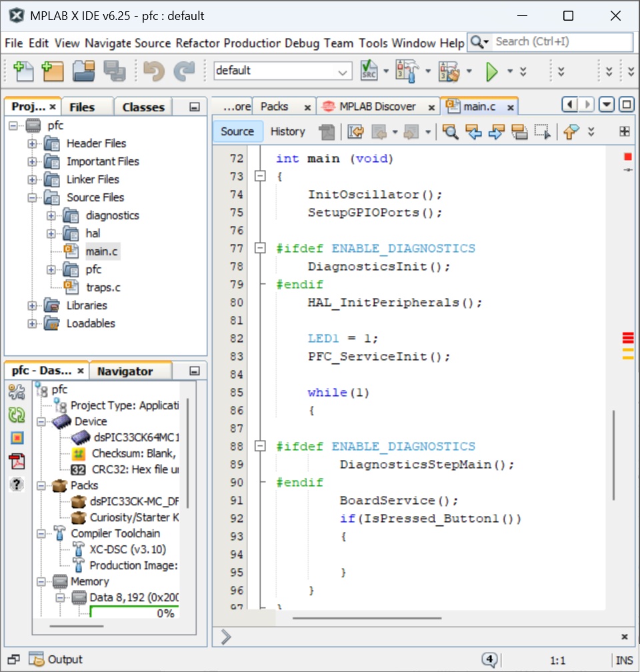Collapse the Device node in dashboard

(41, 421)
